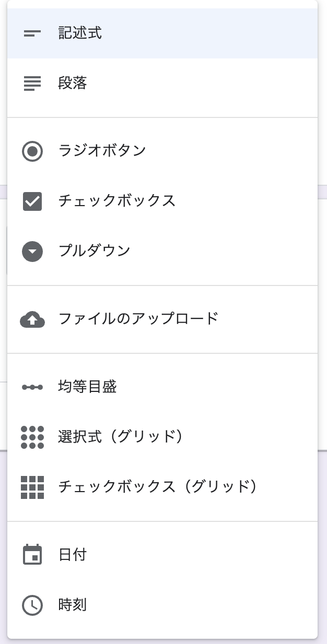The width and height of the screenshot is (327, 644).
Task: Click the pulldown circle arrow icon
Action: (x=32, y=251)
